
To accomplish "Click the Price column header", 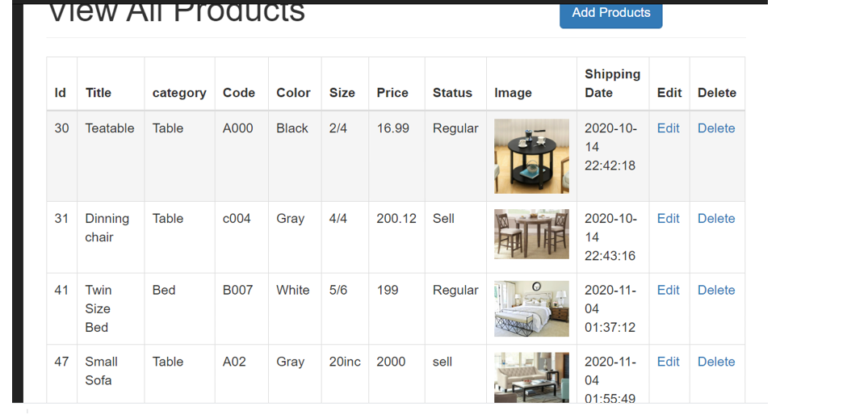I will (392, 93).
